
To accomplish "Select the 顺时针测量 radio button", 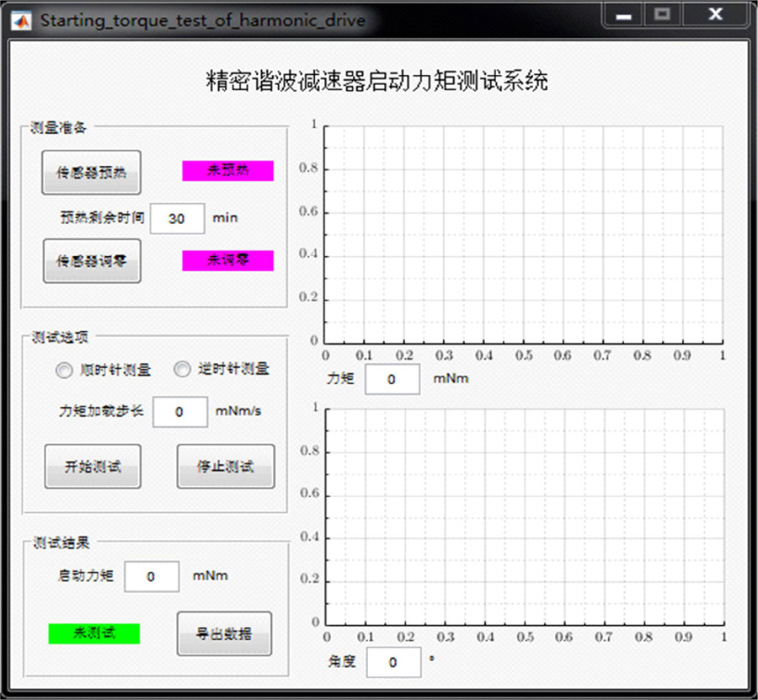I will tap(64, 370).
